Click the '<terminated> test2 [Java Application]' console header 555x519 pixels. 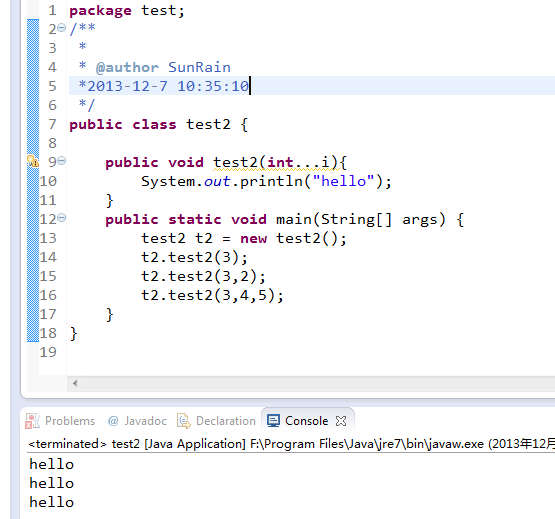tap(137, 444)
